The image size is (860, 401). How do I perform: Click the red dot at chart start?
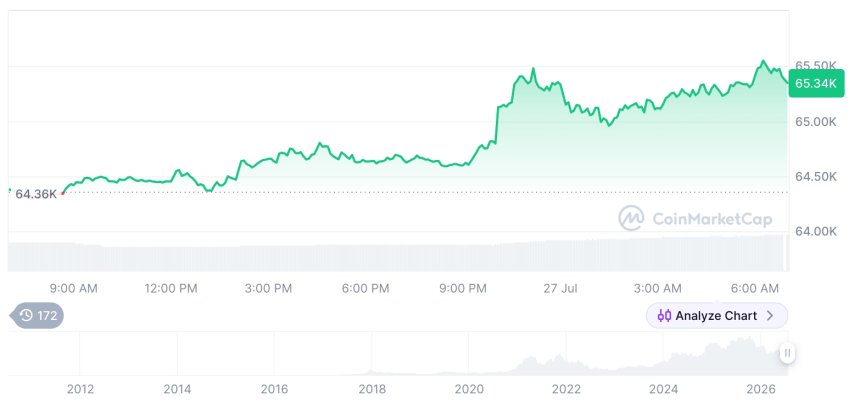click(x=63, y=193)
